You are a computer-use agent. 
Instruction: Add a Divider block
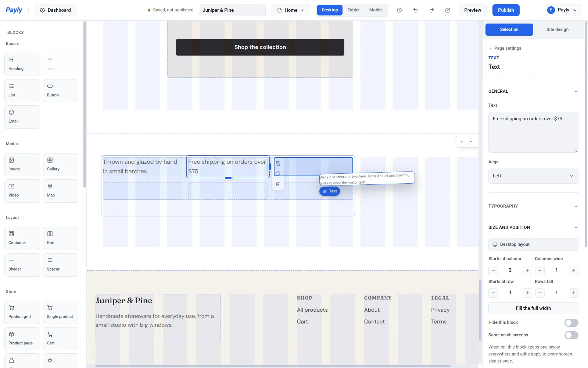(x=22, y=265)
